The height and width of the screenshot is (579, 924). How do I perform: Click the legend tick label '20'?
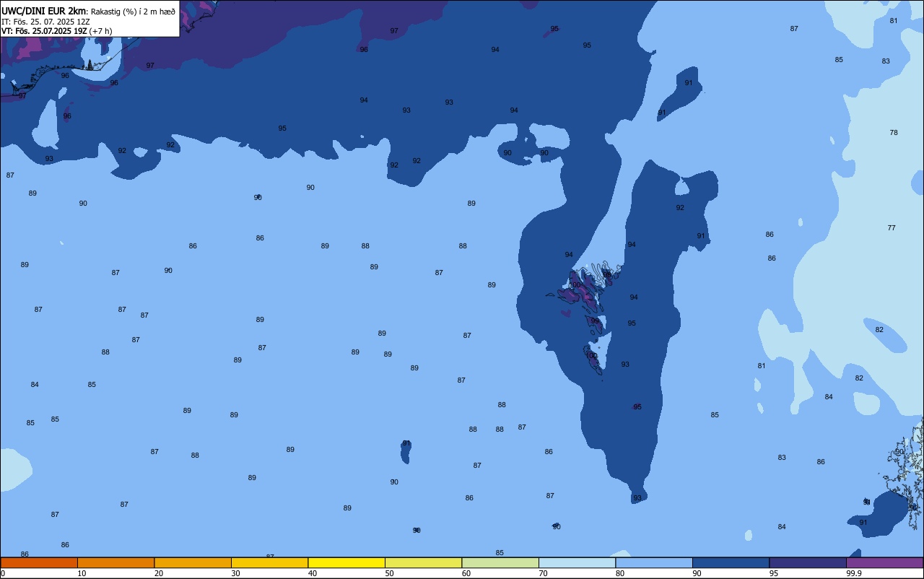coord(159,573)
